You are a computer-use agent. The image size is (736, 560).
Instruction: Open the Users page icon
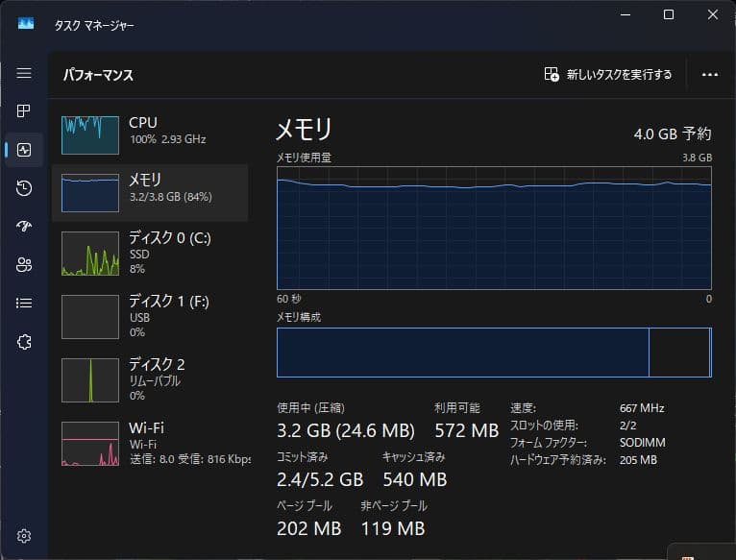point(24,265)
